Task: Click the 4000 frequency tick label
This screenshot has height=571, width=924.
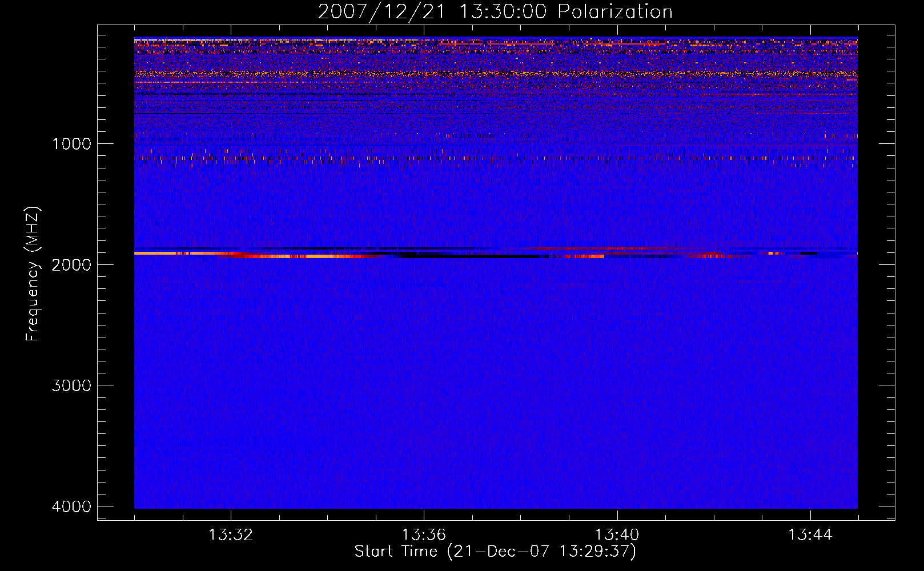Action: 71,506
